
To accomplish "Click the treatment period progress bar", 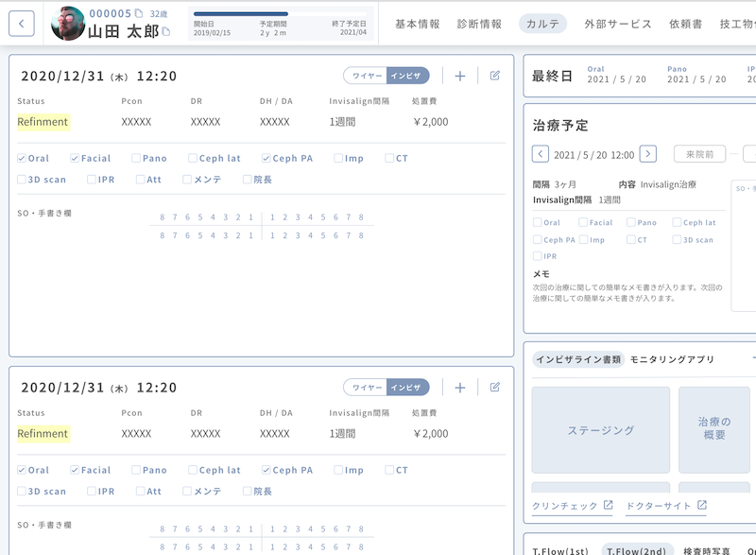I will 279,14.
